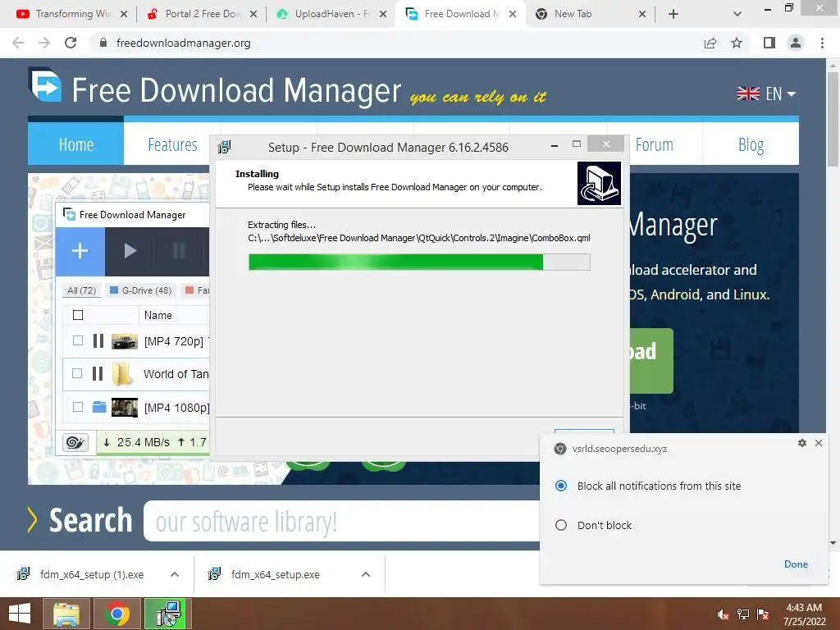The width and height of the screenshot is (840, 630).
Task: Open the notification settings gear icon
Action: click(x=802, y=443)
